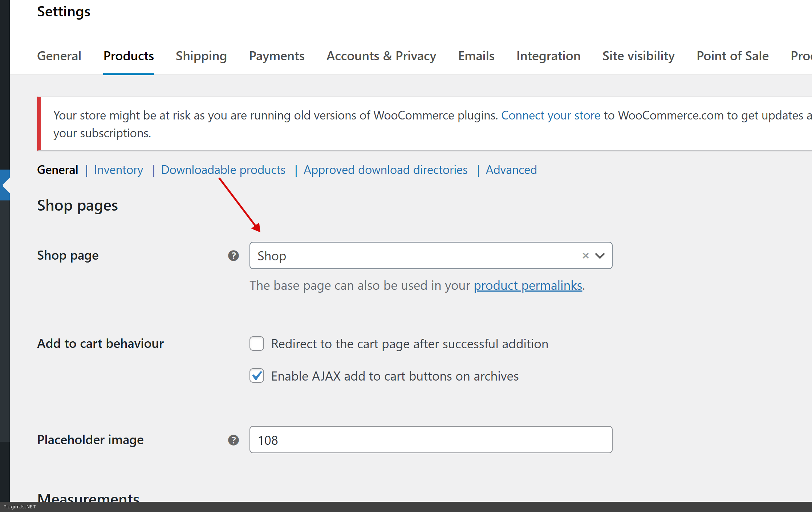This screenshot has height=512, width=812.
Task: Click the Placeholder image help question icon
Action: coord(233,440)
